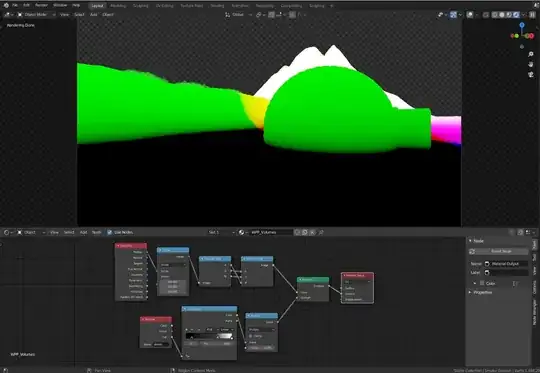Toggle proportional editing in viewport header
540x373 pixels.
tap(292, 14)
